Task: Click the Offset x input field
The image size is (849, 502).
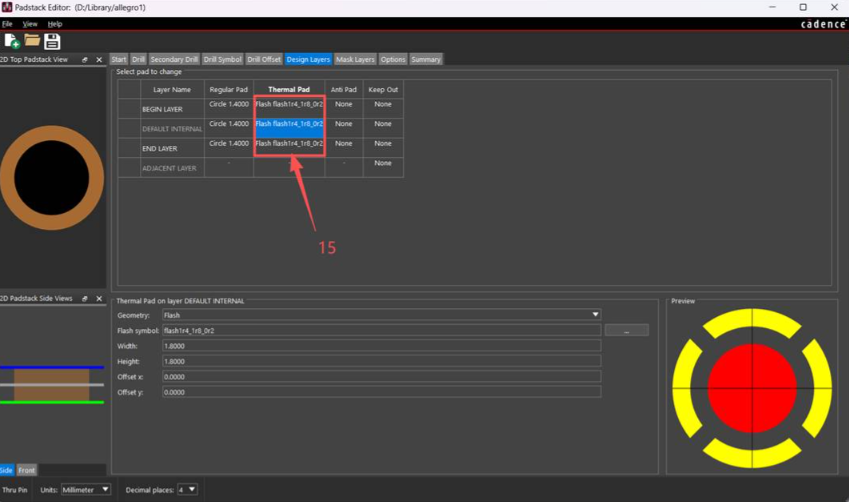Action: (x=381, y=376)
